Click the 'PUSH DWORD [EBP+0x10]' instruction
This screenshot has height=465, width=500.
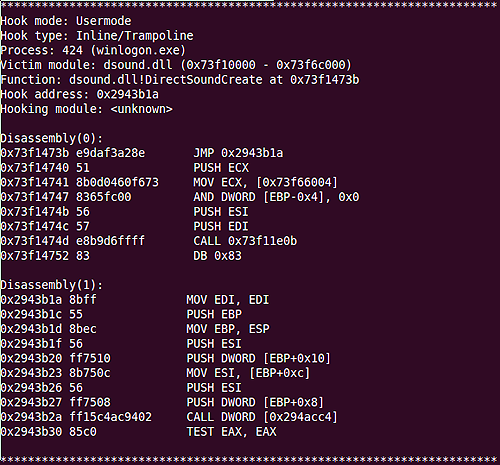coord(258,358)
